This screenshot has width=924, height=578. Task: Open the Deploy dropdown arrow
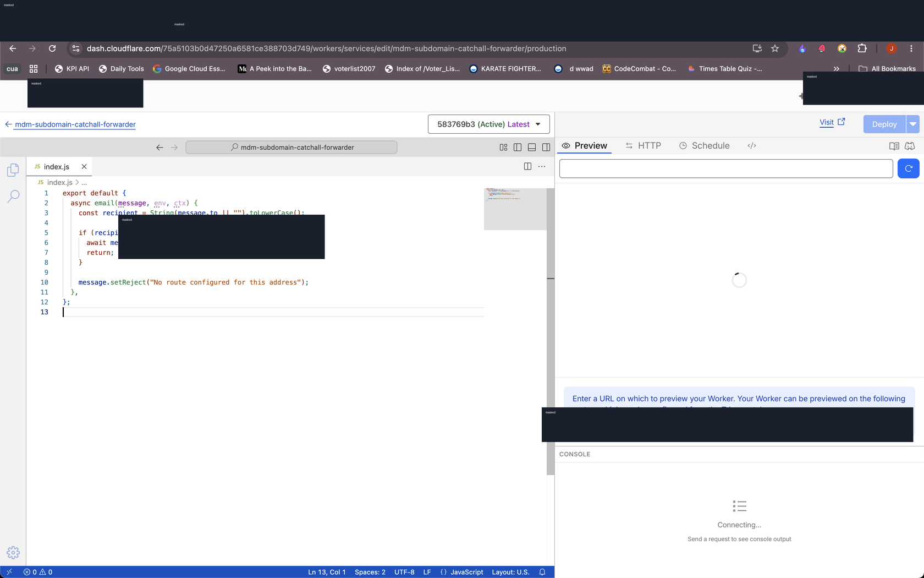[x=913, y=124]
